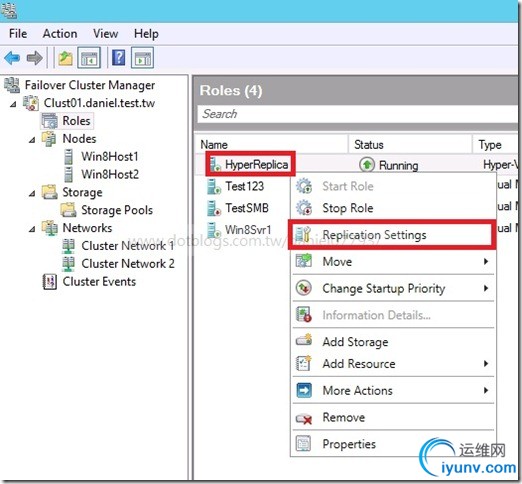Open the Add Resource submenu arrow
This screenshot has width=522, height=484.
point(486,364)
